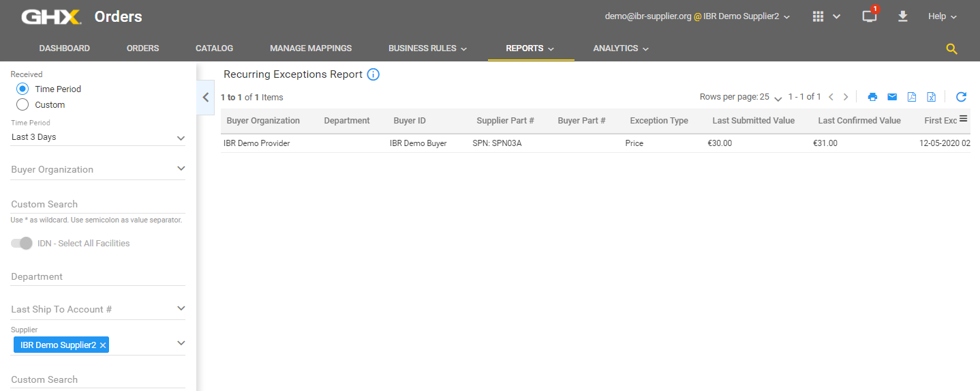980x391 pixels.
Task: Open the user account dropdown
Action: (x=697, y=16)
